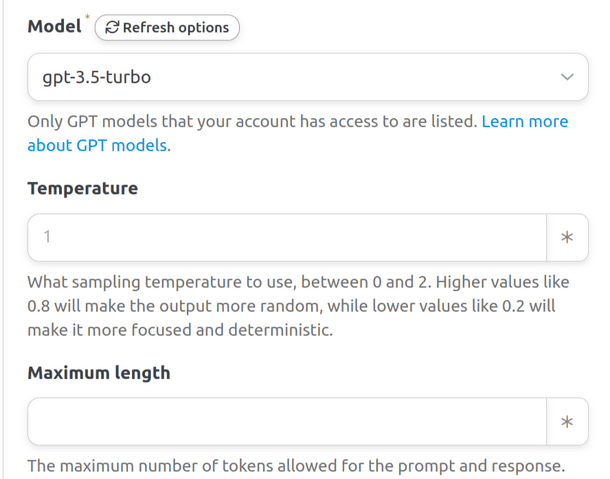Click the sampling temperature help text

[x=290, y=282]
